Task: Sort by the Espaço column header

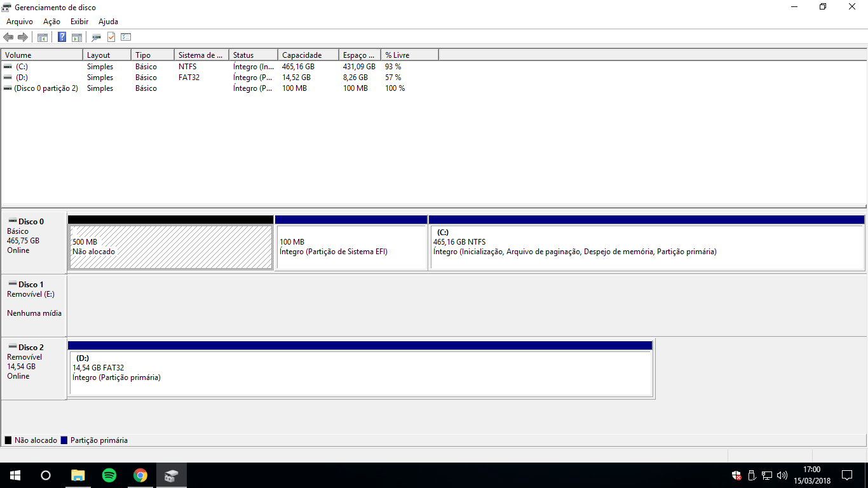Action: pyautogui.click(x=360, y=55)
